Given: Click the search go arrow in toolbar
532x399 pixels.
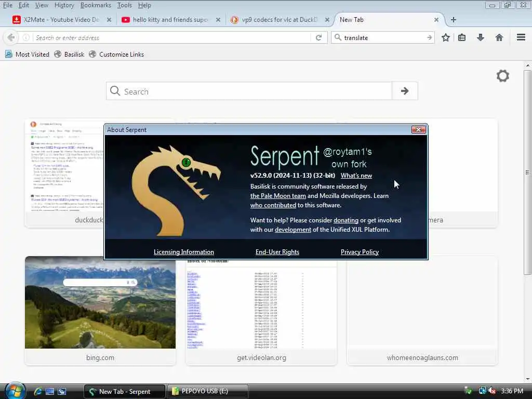Looking at the screenshot, I should point(429,37).
